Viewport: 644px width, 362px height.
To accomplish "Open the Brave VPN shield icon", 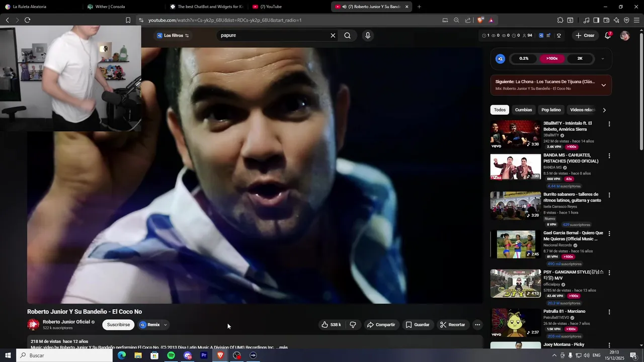I will tap(626, 20).
